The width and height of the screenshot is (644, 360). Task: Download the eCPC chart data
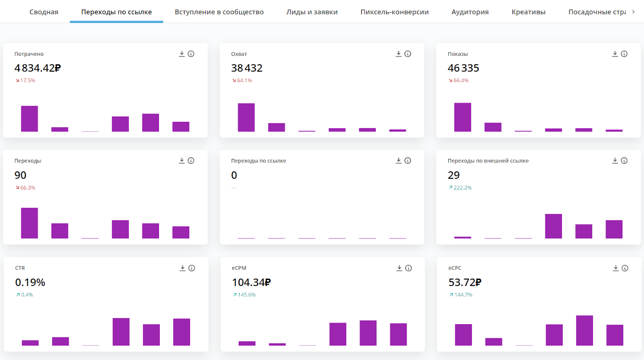616,268
